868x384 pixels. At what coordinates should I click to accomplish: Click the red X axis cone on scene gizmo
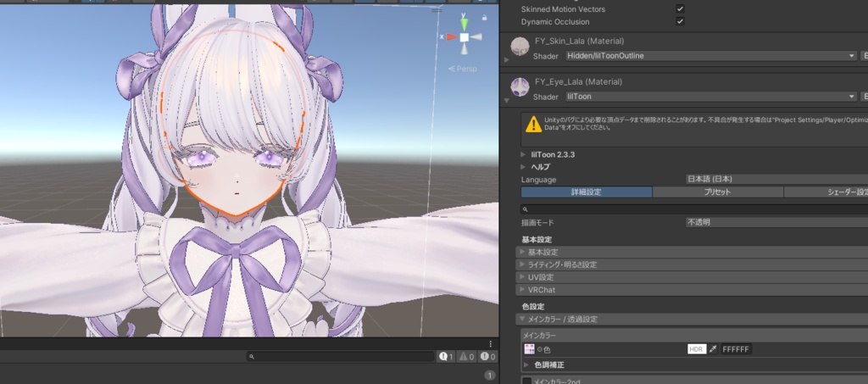[x=452, y=37]
